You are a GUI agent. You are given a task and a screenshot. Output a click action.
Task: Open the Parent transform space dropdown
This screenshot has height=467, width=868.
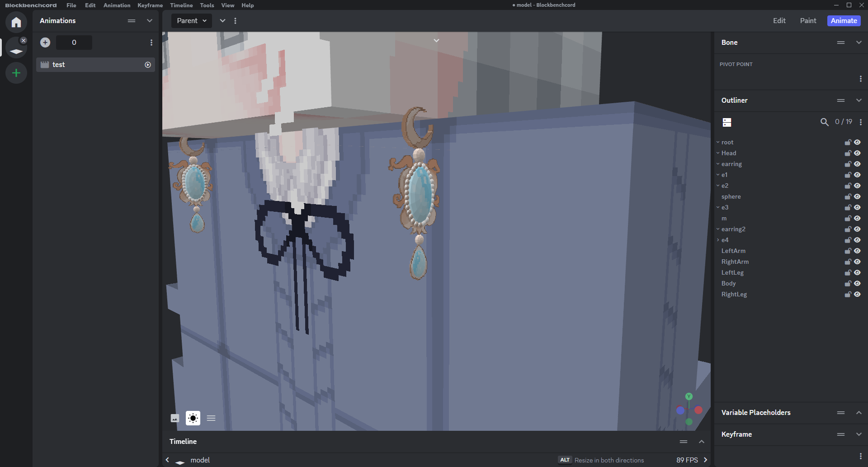pos(192,21)
